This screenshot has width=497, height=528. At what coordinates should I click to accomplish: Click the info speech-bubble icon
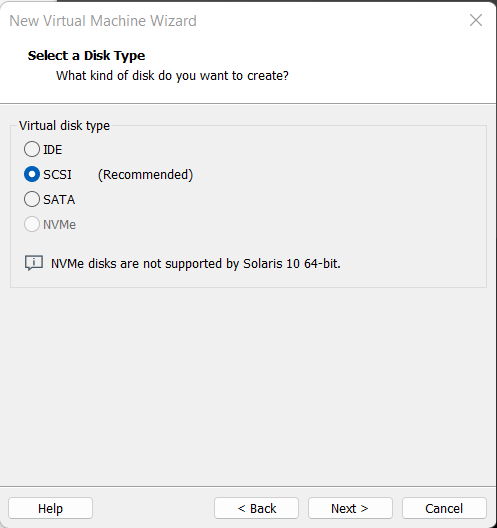(34, 263)
